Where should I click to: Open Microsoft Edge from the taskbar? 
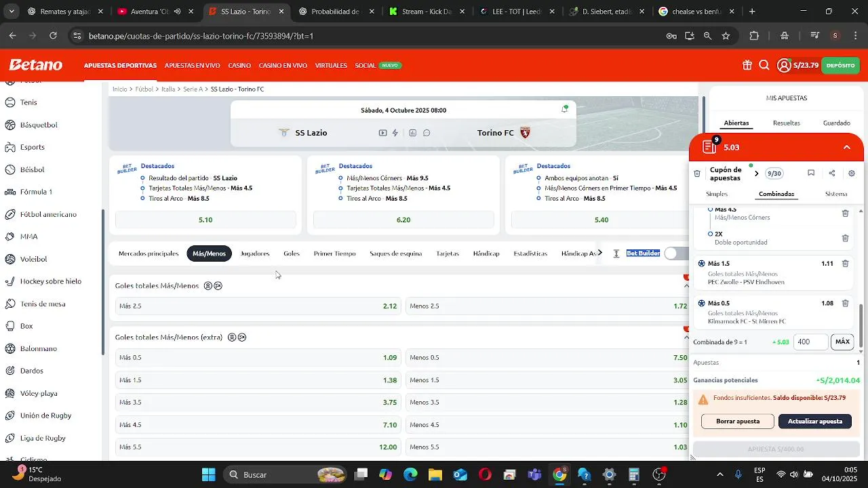tap(410, 474)
